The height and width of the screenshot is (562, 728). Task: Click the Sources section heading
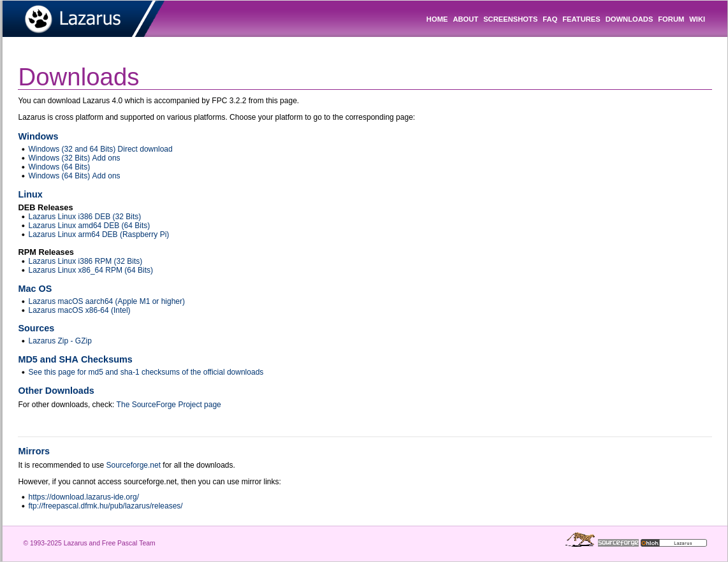click(x=36, y=328)
